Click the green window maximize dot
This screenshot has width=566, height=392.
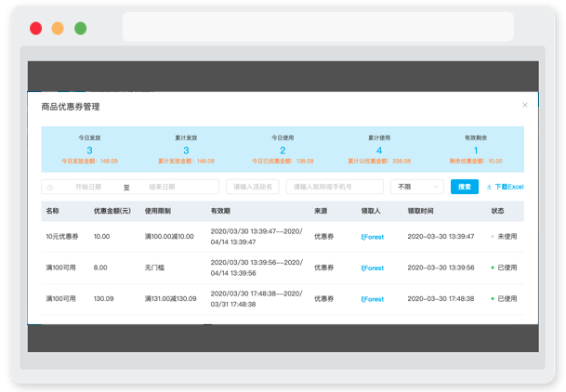pos(81,28)
